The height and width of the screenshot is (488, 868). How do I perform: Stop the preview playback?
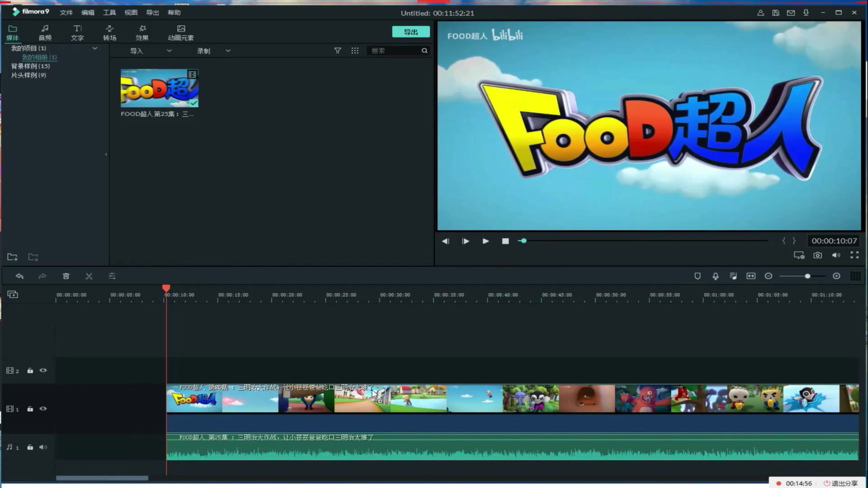(x=505, y=241)
